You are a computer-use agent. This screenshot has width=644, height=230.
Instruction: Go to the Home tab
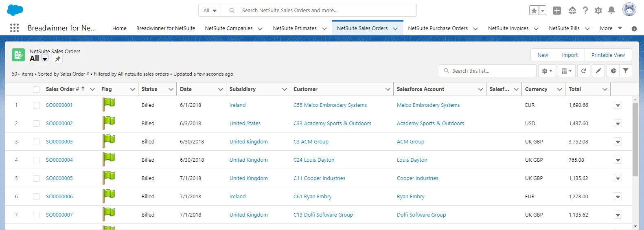coord(119,28)
